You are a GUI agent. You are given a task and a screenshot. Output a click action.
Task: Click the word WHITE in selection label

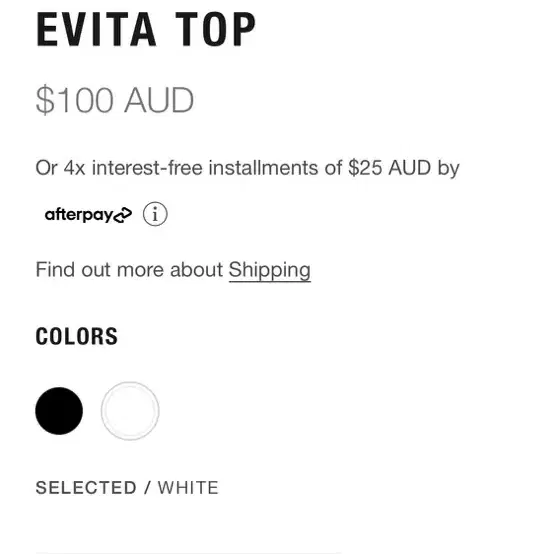(188, 488)
